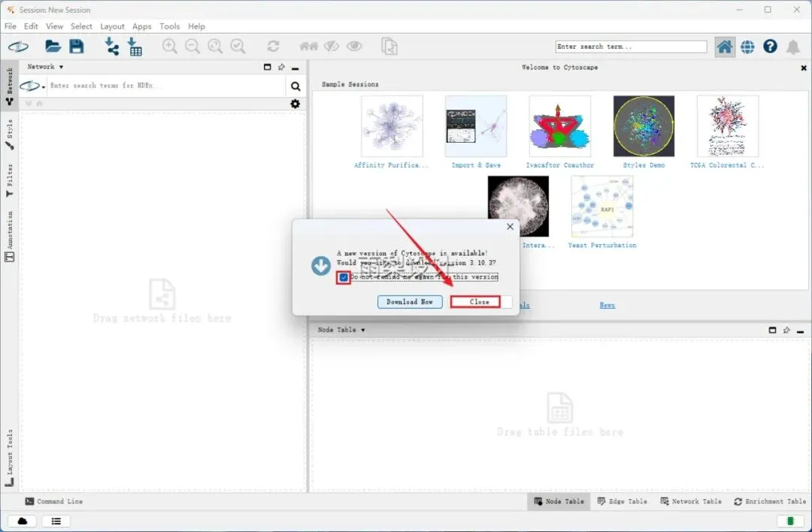Uncheck Do not remind me again checkbox

pos(344,277)
